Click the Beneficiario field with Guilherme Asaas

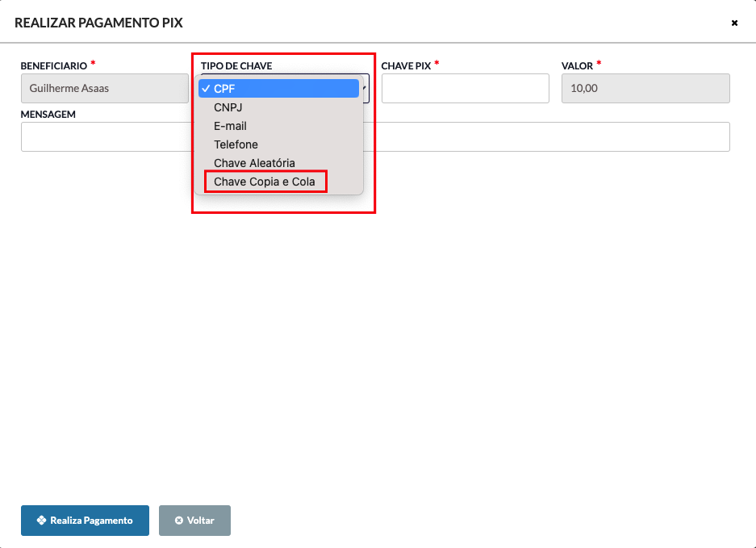pyautogui.click(x=105, y=88)
